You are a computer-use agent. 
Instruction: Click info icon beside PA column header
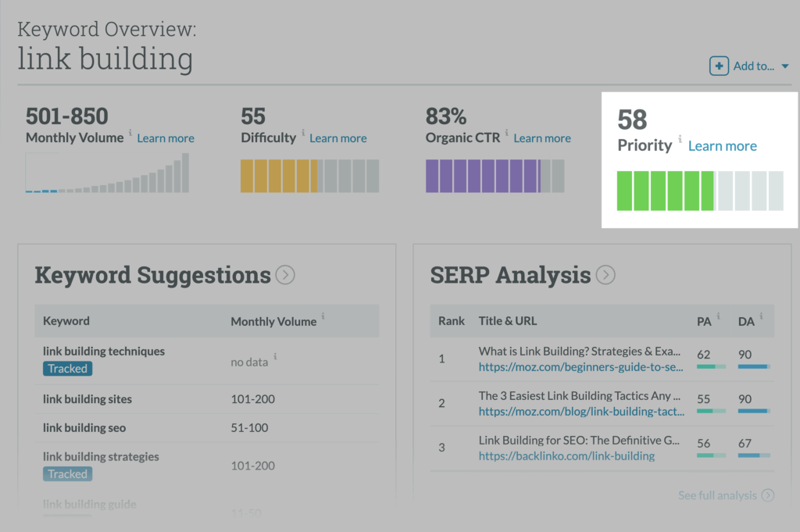tap(719, 316)
